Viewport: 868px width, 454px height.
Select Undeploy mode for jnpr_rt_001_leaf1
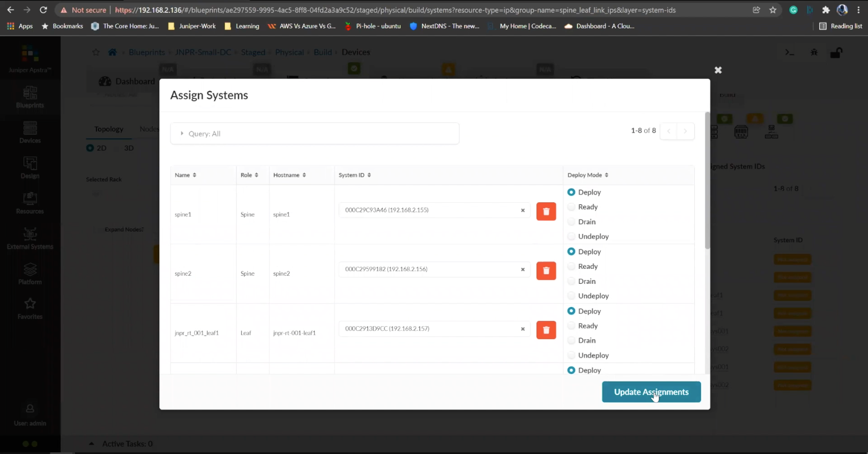[571, 355]
